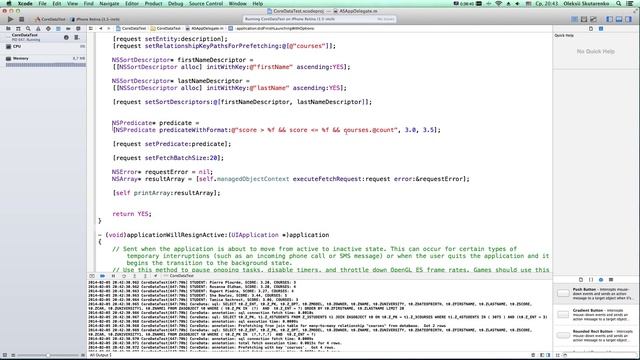This screenshot has width=640, height=360.
Task: Run the app with the Play button
Action: (x=10, y=19)
